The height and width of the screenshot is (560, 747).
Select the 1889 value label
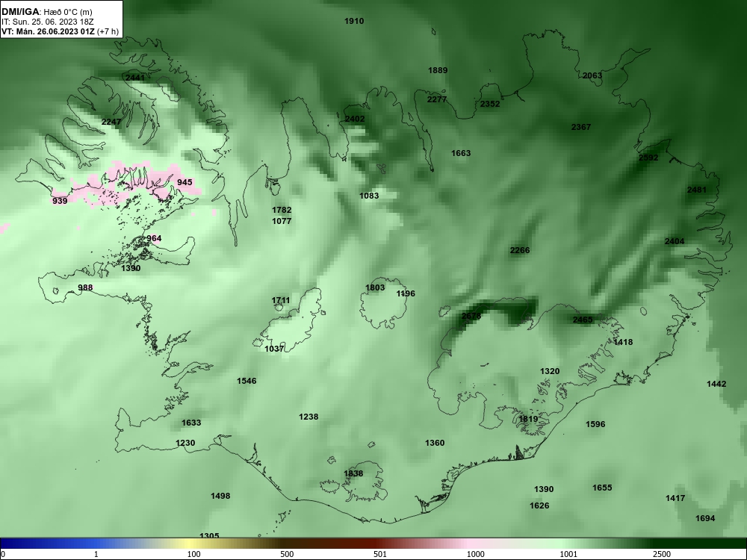click(437, 70)
